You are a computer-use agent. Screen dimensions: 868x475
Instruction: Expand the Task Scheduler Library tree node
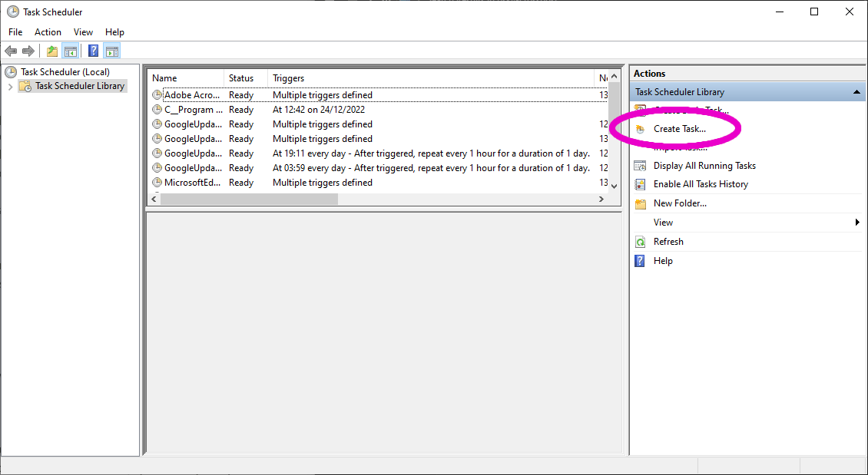pyautogui.click(x=10, y=87)
